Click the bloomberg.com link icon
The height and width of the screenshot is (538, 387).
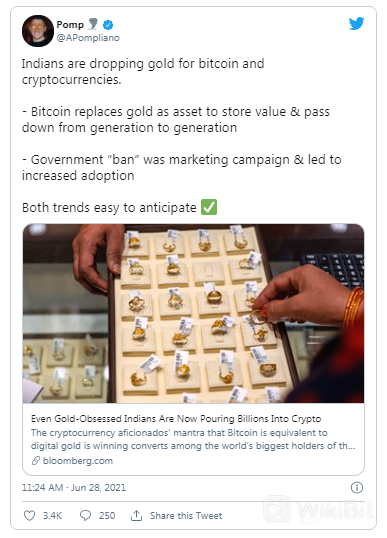click(x=36, y=461)
